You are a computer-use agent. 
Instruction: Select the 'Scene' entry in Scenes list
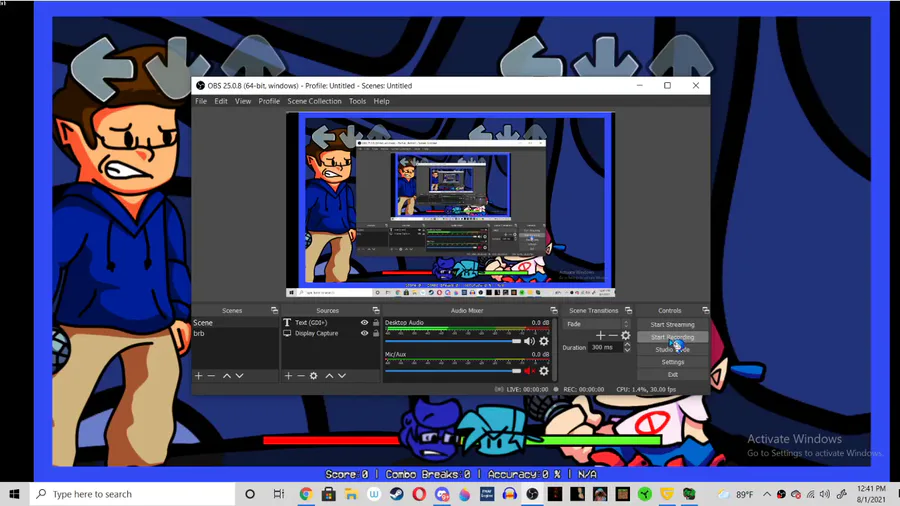[x=235, y=322]
